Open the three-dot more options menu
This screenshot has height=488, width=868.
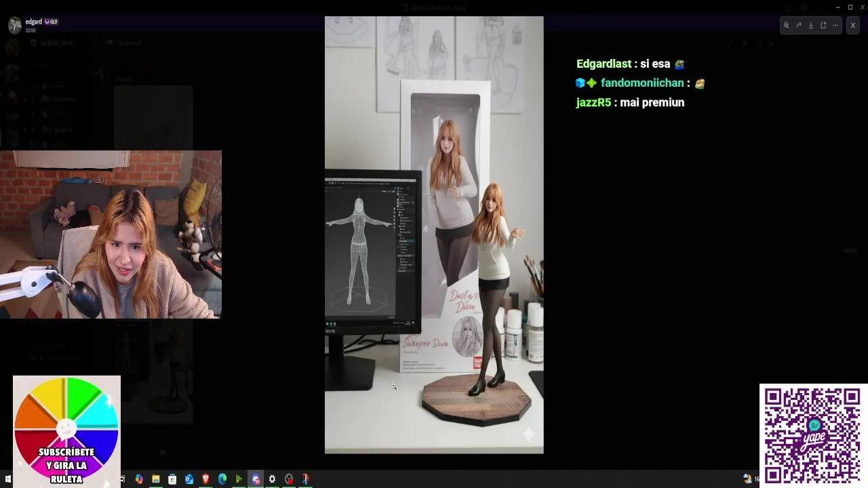point(835,26)
